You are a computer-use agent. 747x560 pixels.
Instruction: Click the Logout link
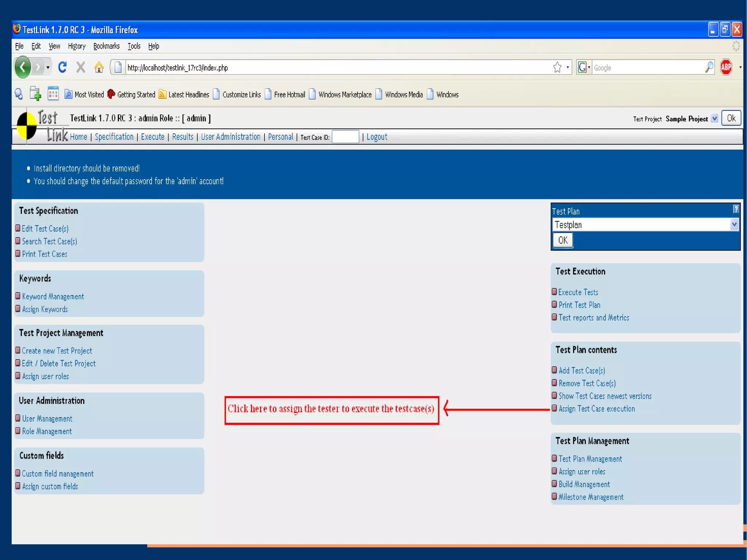click(377, 137)
